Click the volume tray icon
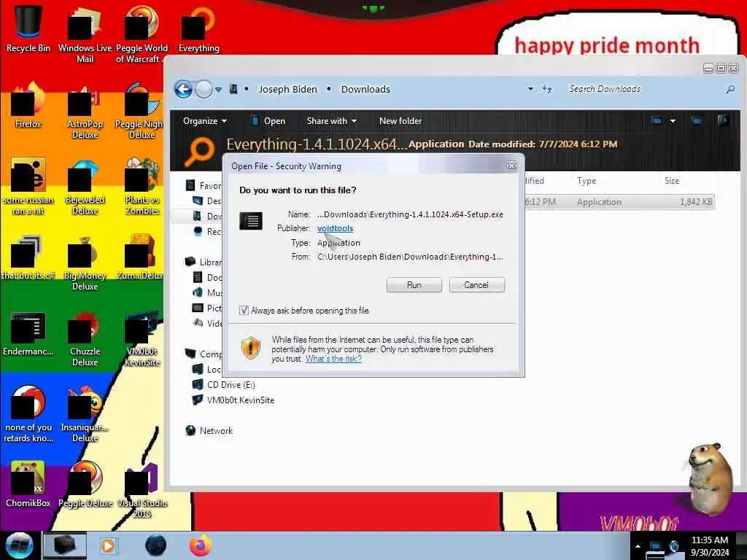This screenshot has height=560, width=747. pyautogui.click(x=673, y=546)
